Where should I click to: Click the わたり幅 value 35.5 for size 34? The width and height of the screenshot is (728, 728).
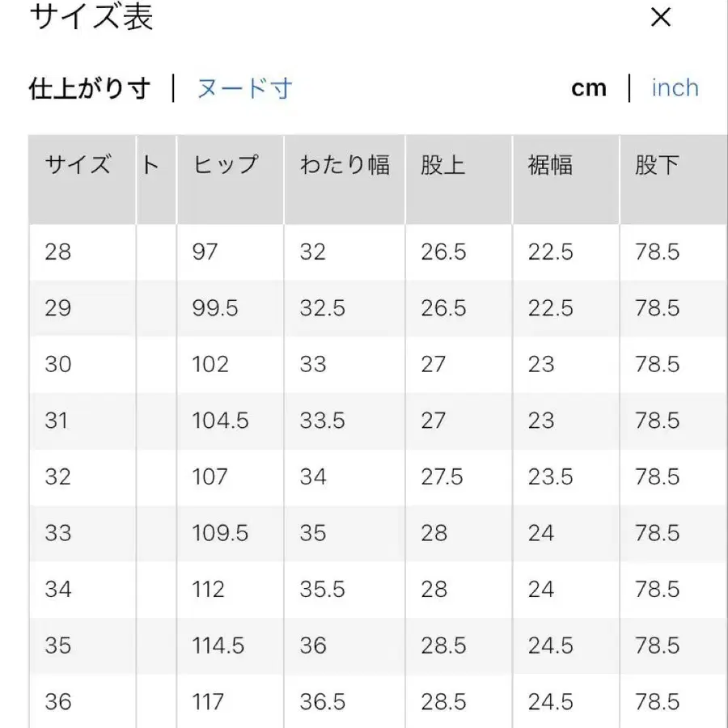pyautogui.click(x=322, y=590)
